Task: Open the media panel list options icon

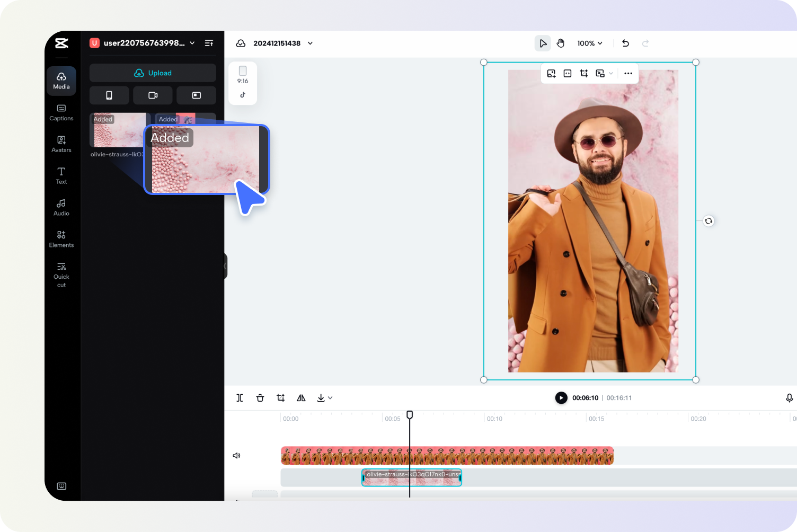Action: 209,43
